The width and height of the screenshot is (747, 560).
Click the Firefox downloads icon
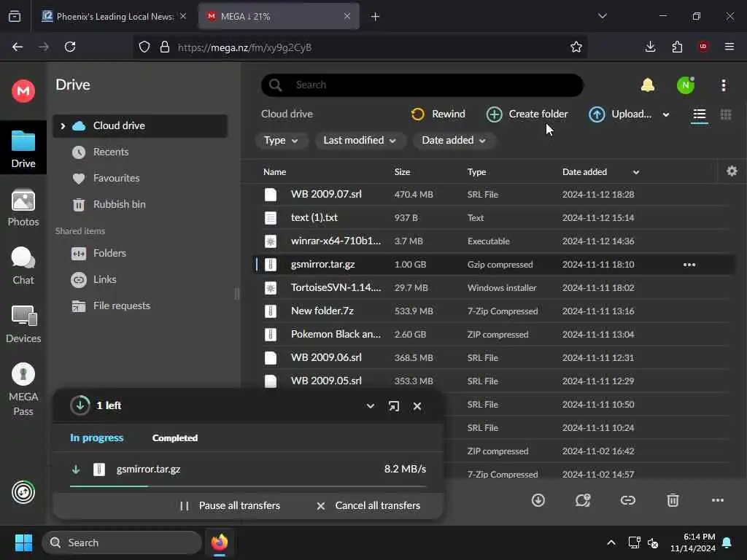(650, 47)
